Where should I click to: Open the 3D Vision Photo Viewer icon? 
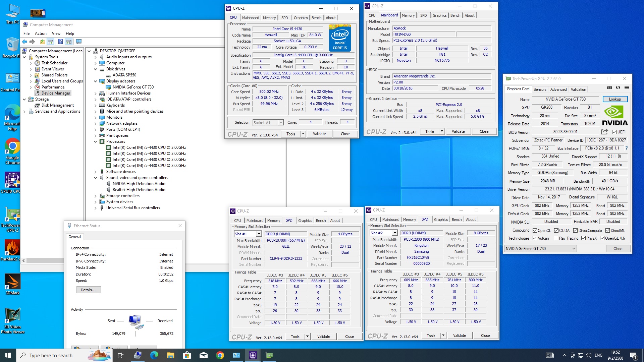tap(12, 320)
